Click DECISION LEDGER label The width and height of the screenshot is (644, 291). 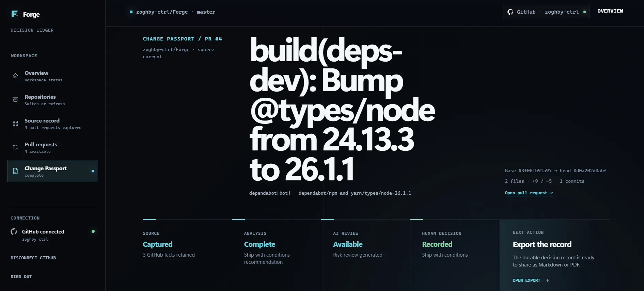pyautogui.click(x=32, y=30)
